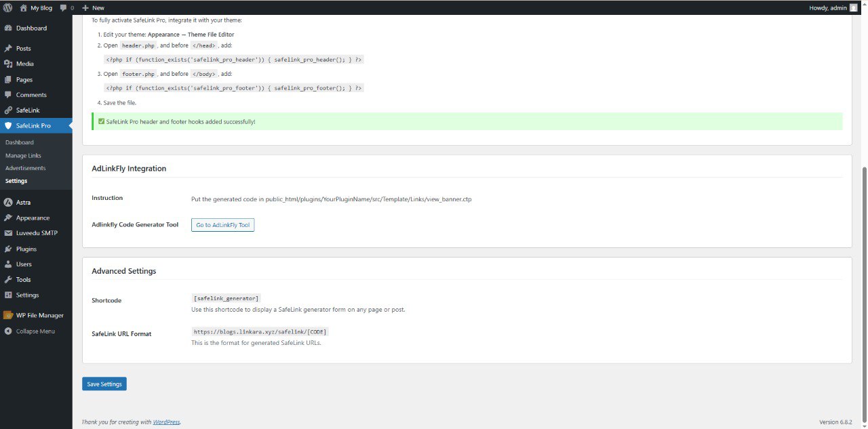This screenshot has width=868, height=429.
Task: Open the Posts menu item
Action: 36,48
